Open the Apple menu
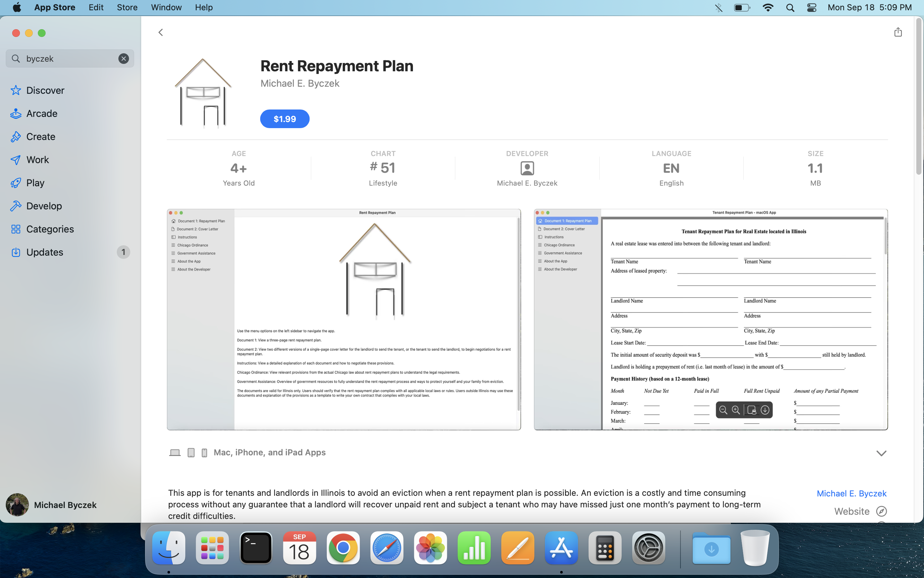 click(x=17, y=7)
